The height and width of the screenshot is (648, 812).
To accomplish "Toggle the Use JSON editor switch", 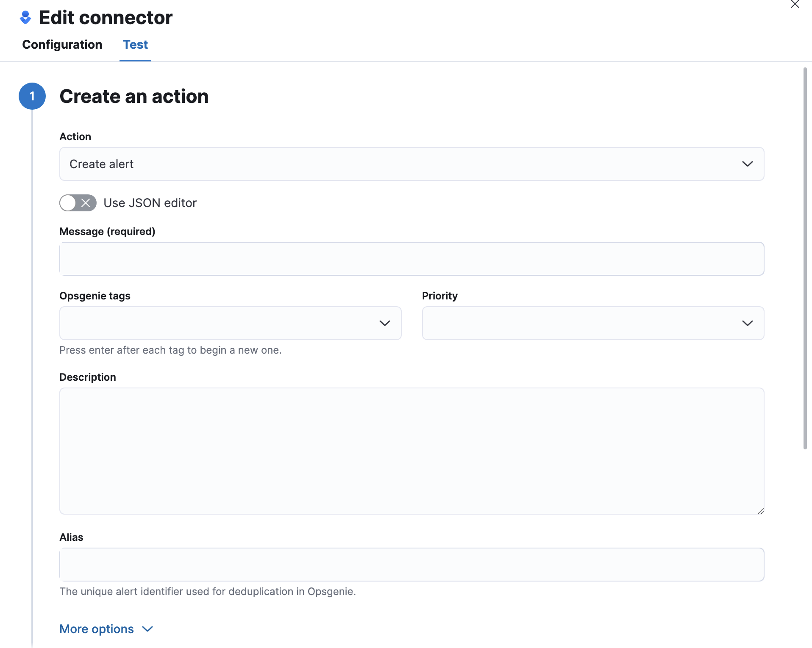I will pyautogui.click(x=78, y=203).
